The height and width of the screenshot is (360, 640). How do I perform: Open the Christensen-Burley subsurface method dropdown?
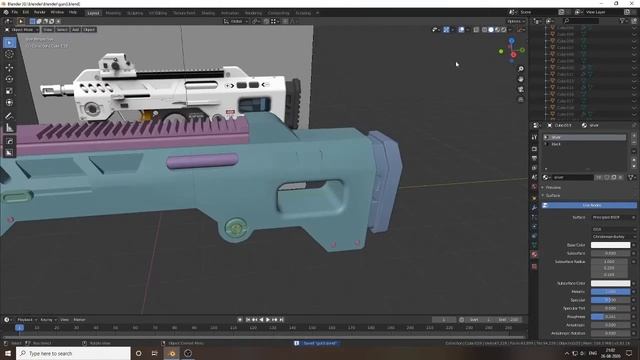pos(613,237)
